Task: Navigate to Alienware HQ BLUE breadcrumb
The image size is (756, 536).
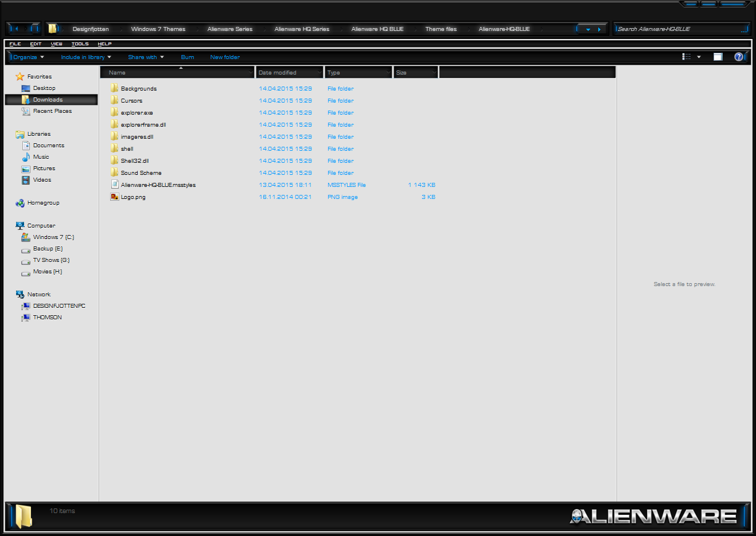Action: (377, 29)
